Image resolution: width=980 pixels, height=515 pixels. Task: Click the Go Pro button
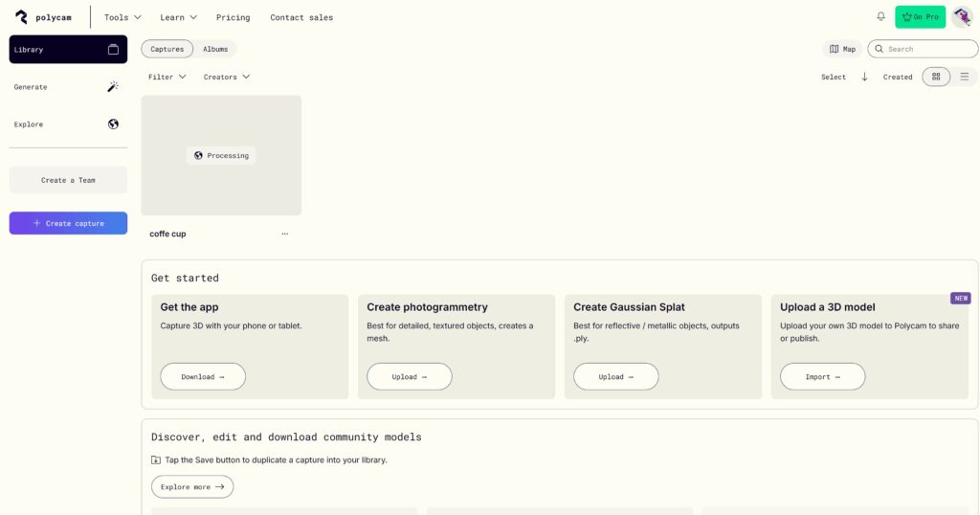pyautogui.click(x=920, y=17)
